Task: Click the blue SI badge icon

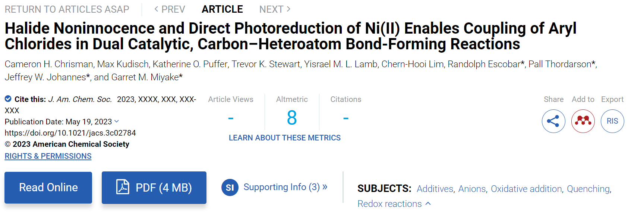Action: click(x=230, y=187)
